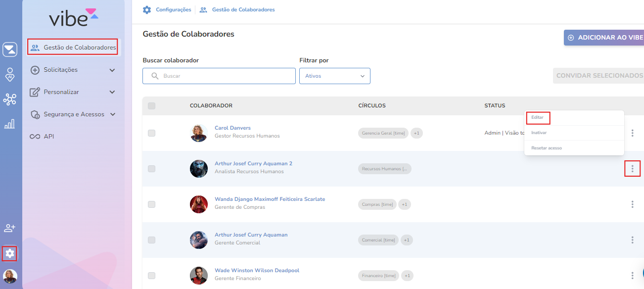This screenshot has height=289, width=644.
Task: Click the Configurações gear icon in the breadcrumb
Action: pyautogui.click(x=147, y=10)
